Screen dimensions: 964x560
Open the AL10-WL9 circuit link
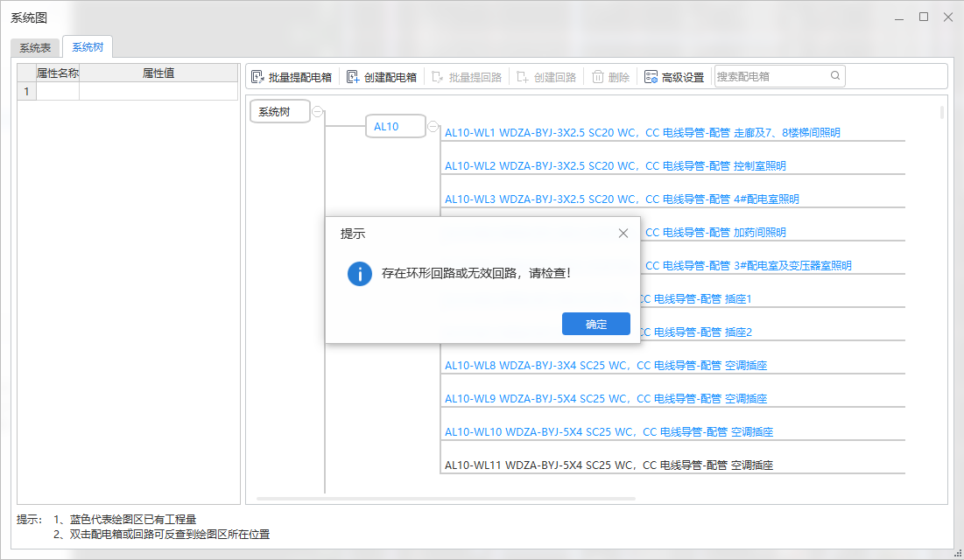604,398
